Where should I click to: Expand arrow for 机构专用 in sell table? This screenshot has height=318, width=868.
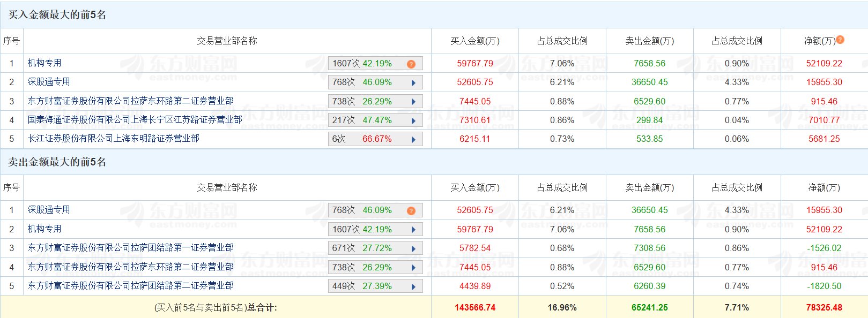click(413, 230)
